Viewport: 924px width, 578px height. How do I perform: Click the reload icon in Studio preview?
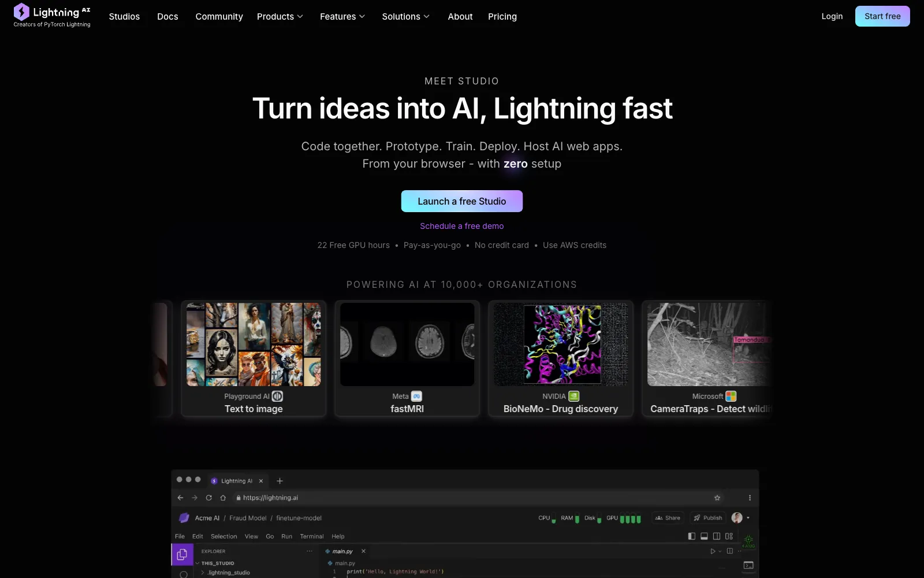208,498
